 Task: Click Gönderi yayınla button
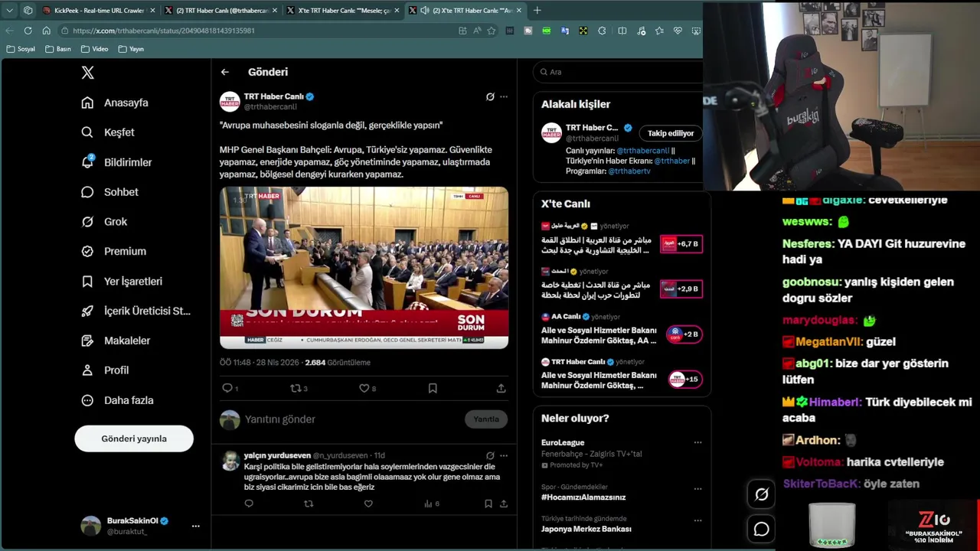tap(134, 439)
